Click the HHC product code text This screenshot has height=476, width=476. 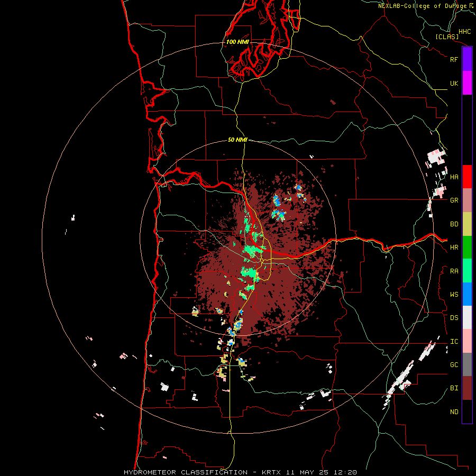click(464, 32)
